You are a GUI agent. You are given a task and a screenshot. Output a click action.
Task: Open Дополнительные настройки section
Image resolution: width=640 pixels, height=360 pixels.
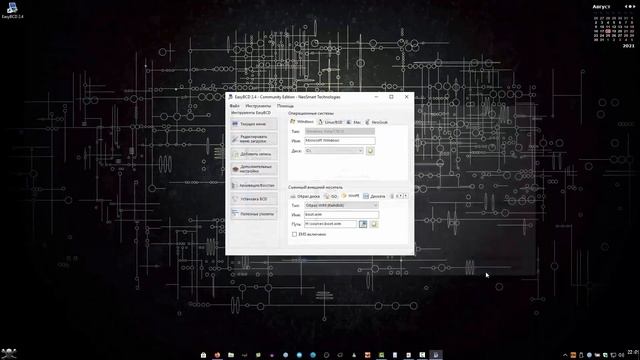tap(254, 169)
